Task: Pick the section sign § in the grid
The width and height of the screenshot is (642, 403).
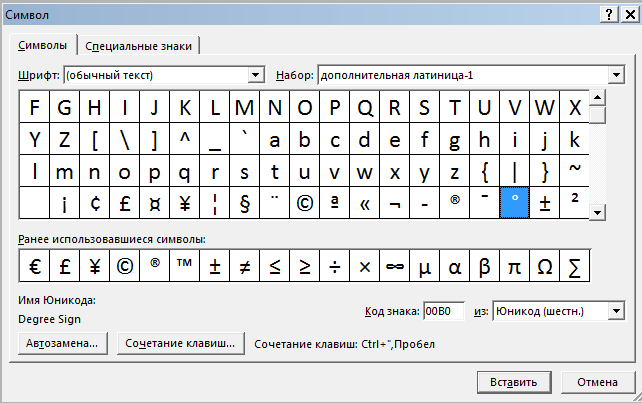Action: (x=245, y=202)
